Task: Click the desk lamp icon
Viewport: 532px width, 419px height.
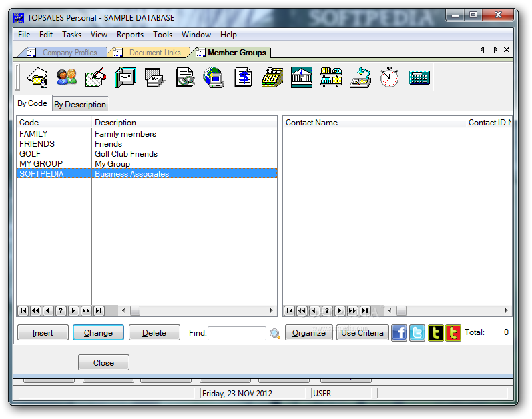Action: point(360,77)
